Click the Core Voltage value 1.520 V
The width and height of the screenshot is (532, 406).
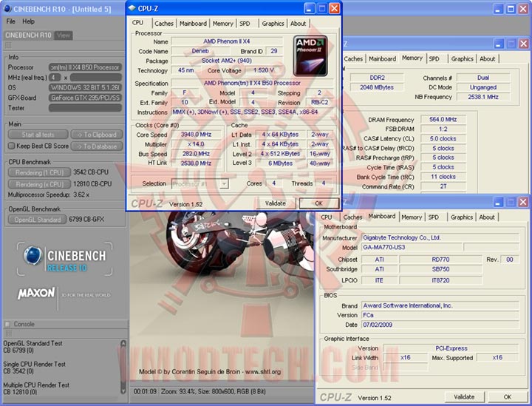point(264,70)
